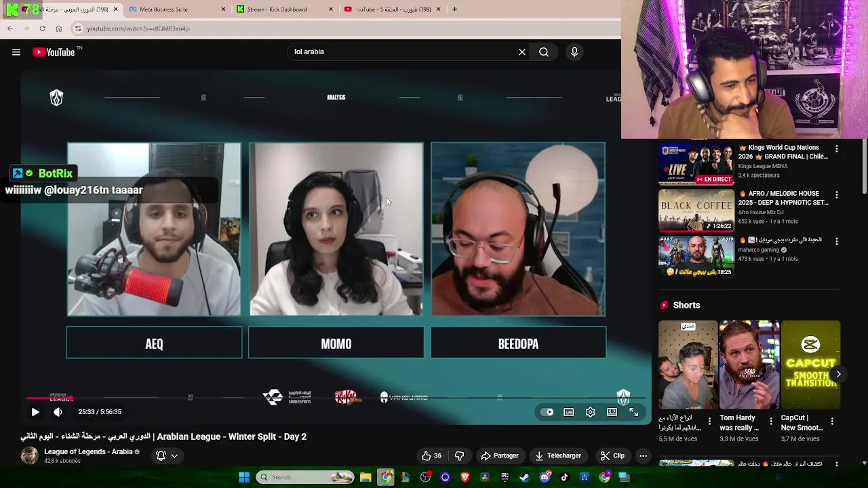Image resolution: width=868 pixels, height=488 pixels.
Task: Toggle the autoplay switch in player
Action: point(547,412)
